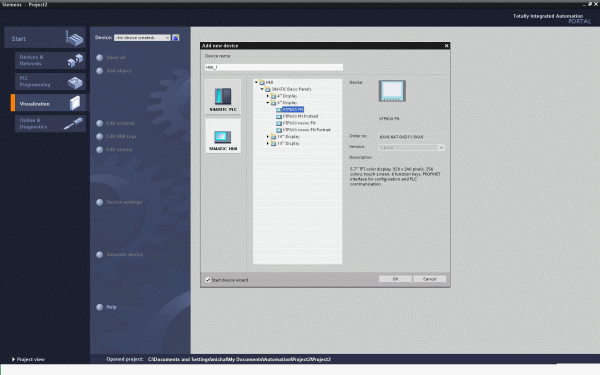Image resolution: width=600 pixels, height=375 pixels.
Task: Click the device preview thumbnail image
Action: [x=392, y=91]
